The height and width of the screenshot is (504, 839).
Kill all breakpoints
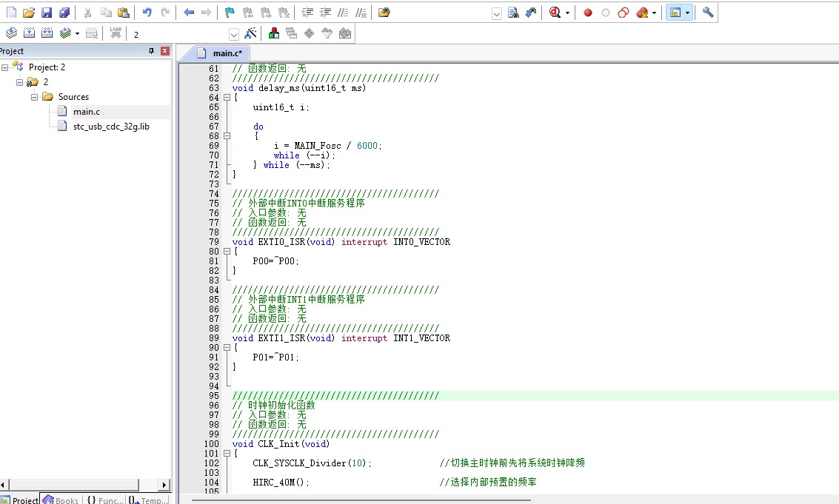[642, 13]
